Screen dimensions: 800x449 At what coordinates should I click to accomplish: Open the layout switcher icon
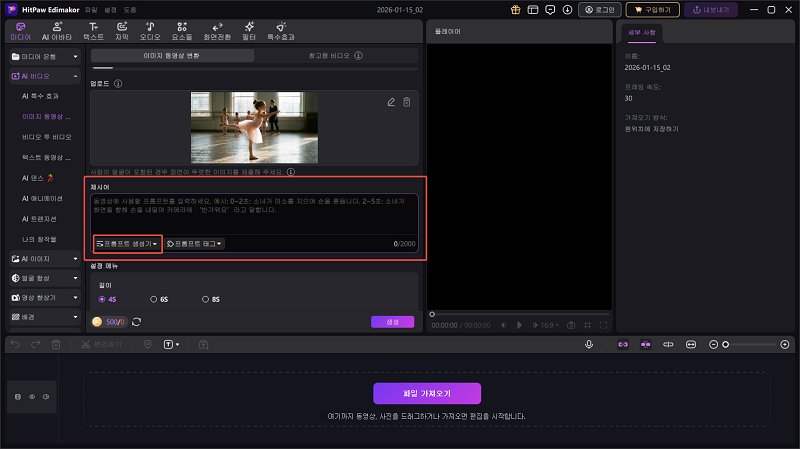[x=533, y=10]
